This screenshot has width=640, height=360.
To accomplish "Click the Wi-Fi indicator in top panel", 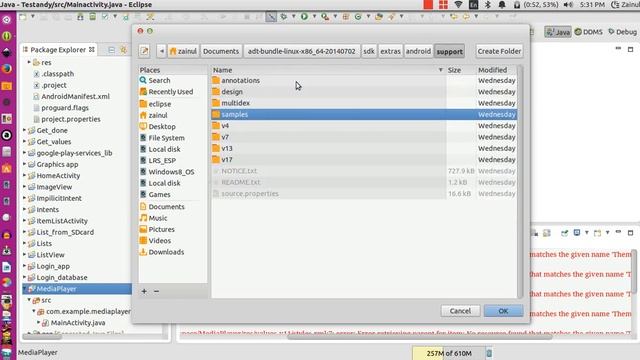I will 458,4.
